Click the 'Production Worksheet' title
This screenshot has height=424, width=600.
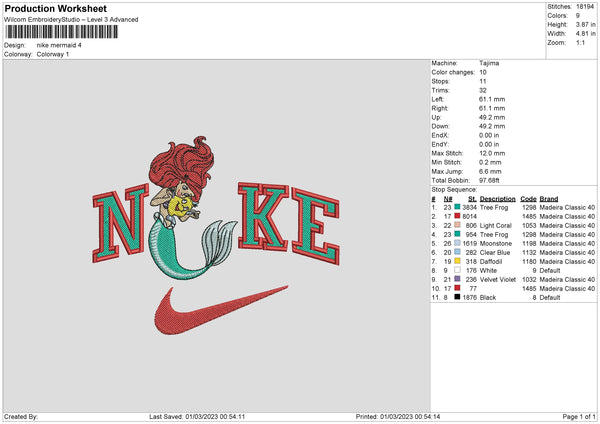click(x=55, y=8)
